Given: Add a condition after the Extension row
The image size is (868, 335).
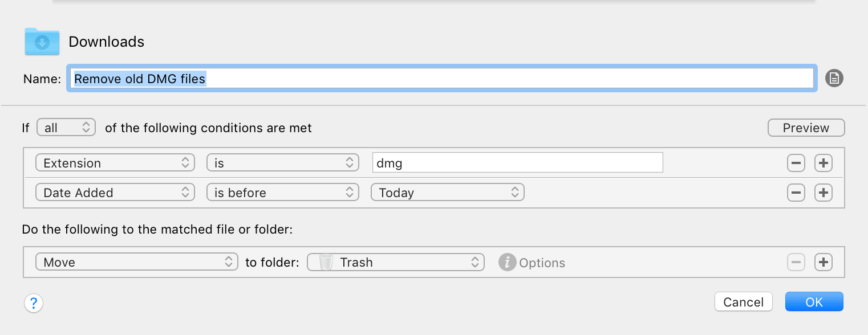Looking at the screenshot, I should (x=823, y=163).
